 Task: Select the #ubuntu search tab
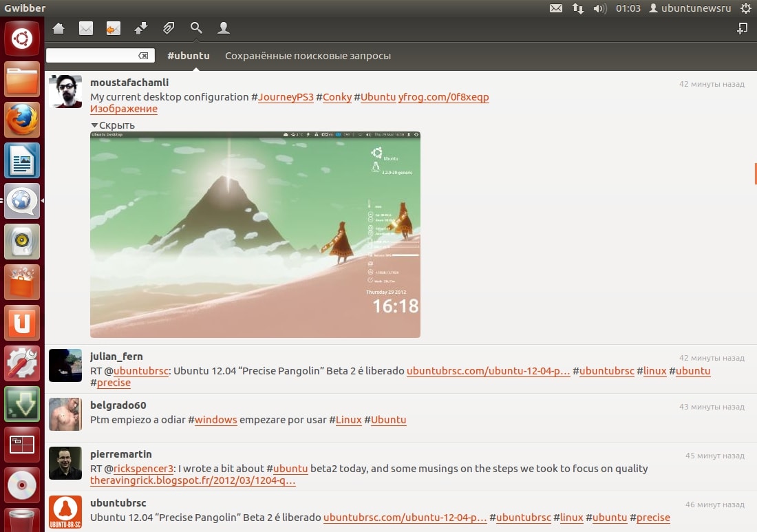pos(189,56)
